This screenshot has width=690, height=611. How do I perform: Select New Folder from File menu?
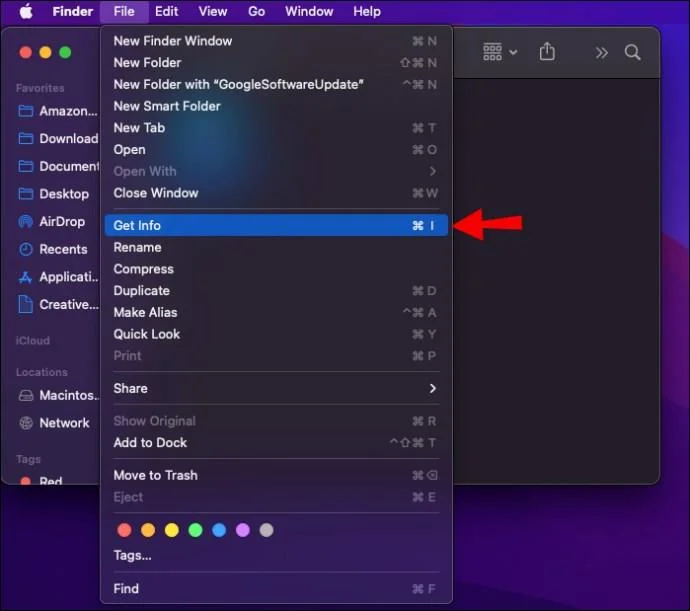[x=276, y=63]
